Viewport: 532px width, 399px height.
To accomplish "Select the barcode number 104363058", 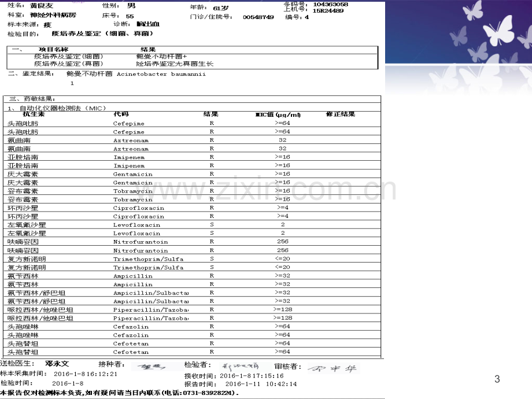I will [x=330, y=5].
